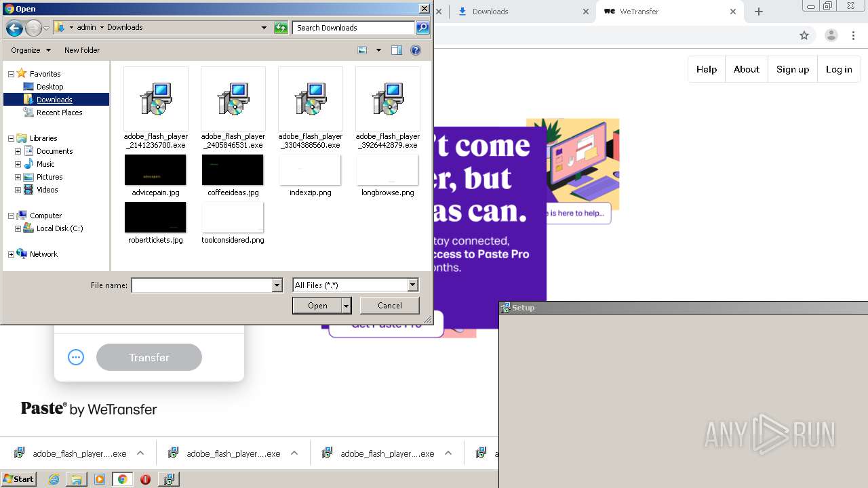Select the longbrowse.png thumbnail

(387, 170)
